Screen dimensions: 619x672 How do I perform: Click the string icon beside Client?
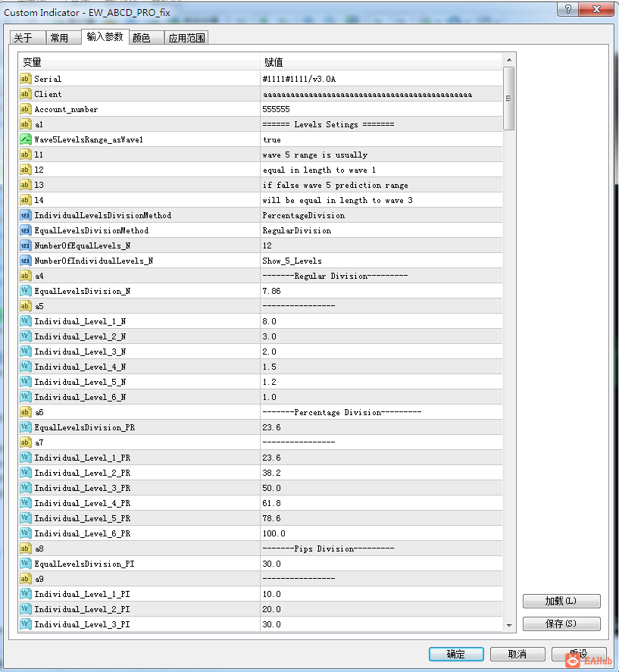point(25,94)
